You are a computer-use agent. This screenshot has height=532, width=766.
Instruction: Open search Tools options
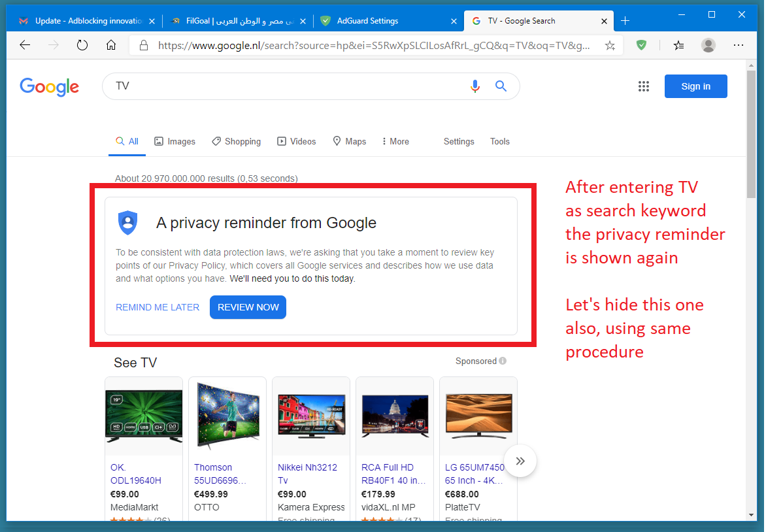(500, 142)
